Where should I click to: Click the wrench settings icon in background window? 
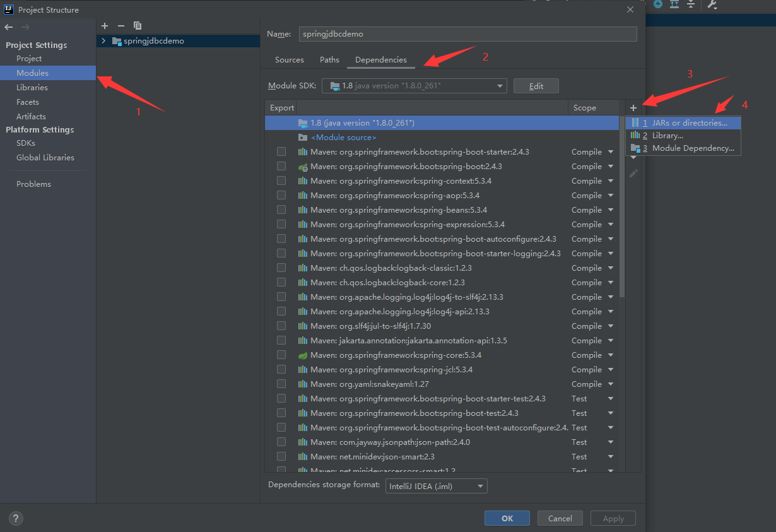712,4
